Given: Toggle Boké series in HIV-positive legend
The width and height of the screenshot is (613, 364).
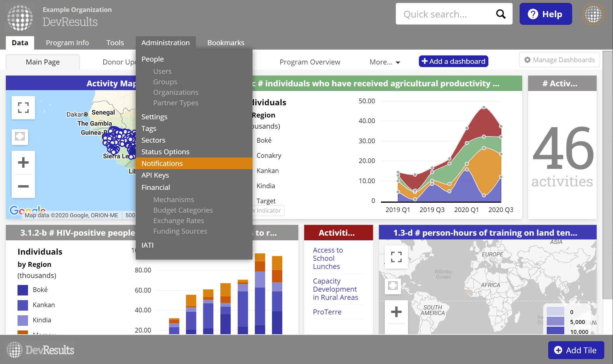Looking at the screenshot, I should pyautogui.click(x=40, y=290).
